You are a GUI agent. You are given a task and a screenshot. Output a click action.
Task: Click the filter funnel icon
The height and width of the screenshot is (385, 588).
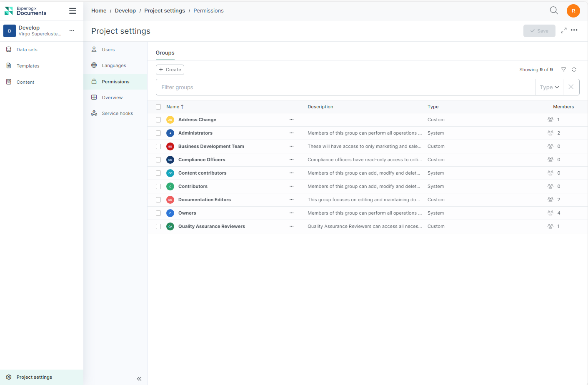pyautogui.click(x=563, y=70)
